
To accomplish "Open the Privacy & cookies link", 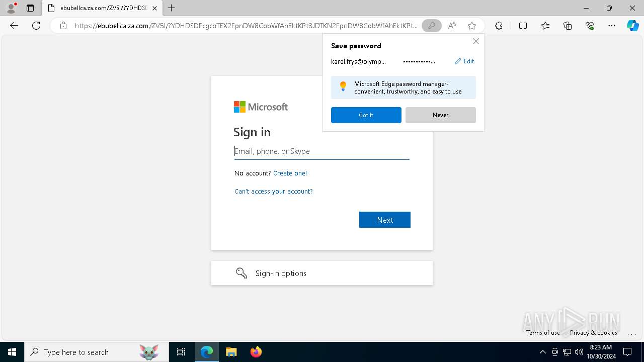I will pyautogui.click(x=594, y=333).
